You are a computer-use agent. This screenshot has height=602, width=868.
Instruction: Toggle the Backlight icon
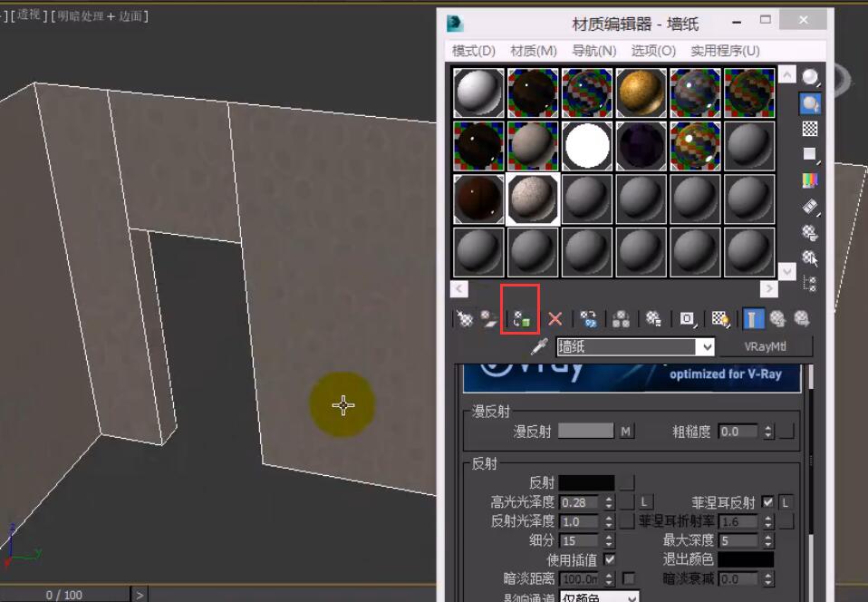point(810,103)
